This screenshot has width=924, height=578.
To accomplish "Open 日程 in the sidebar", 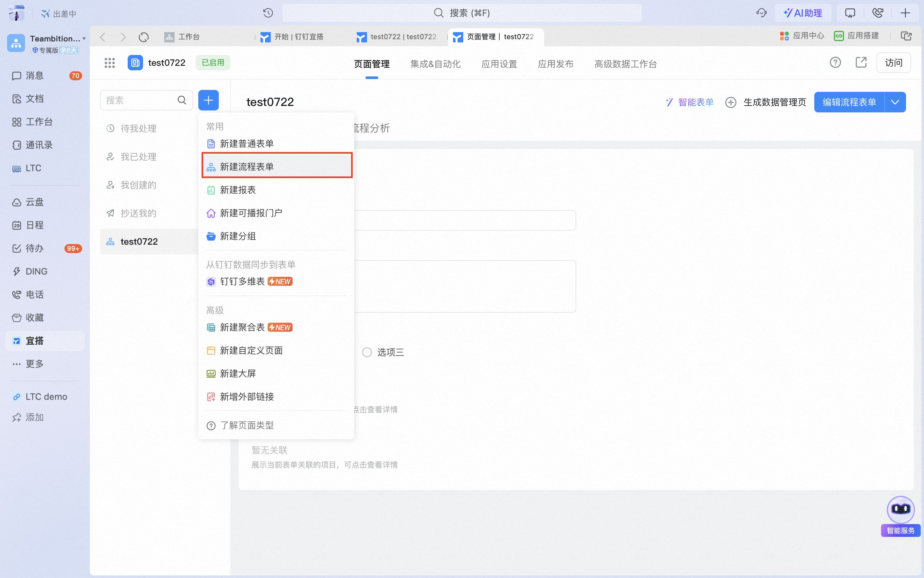I will [x=45, y=225].
